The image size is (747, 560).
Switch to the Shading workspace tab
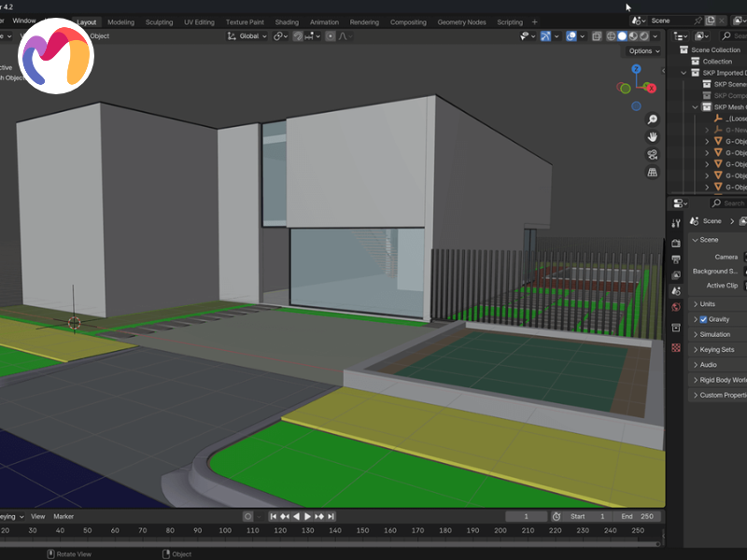pyautogui.click(x=287, y=21)
